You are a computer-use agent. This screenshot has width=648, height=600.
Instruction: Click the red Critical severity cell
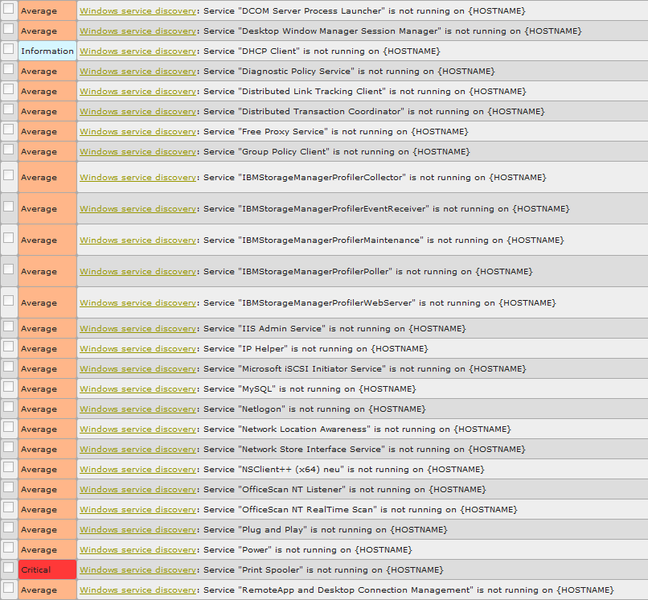(47, 570)
